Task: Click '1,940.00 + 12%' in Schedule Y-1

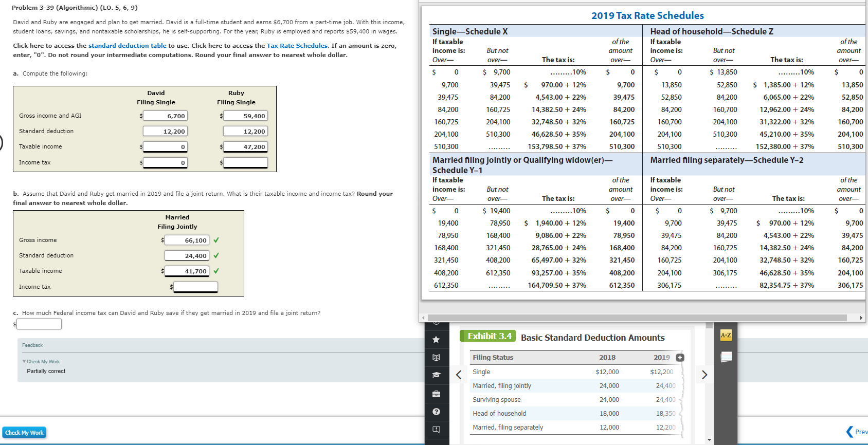Action: coord(560,223)
